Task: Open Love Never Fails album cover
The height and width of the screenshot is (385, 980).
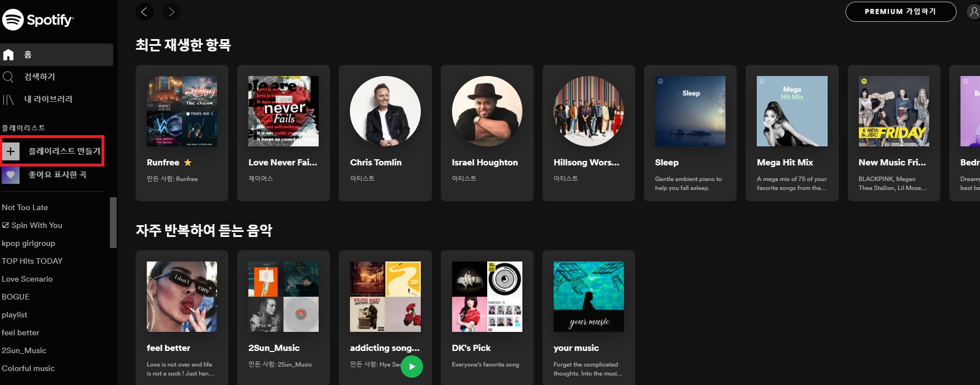Action: [284, 111]
